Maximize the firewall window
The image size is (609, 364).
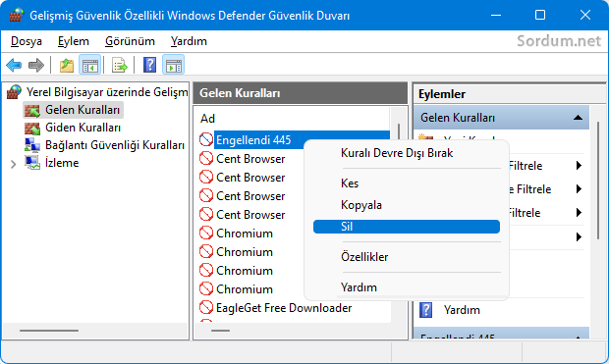540,15
